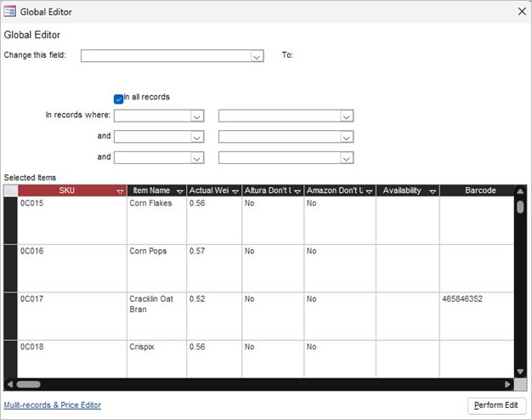Click the Corn Pops item name cell

[x=156, y=268]
